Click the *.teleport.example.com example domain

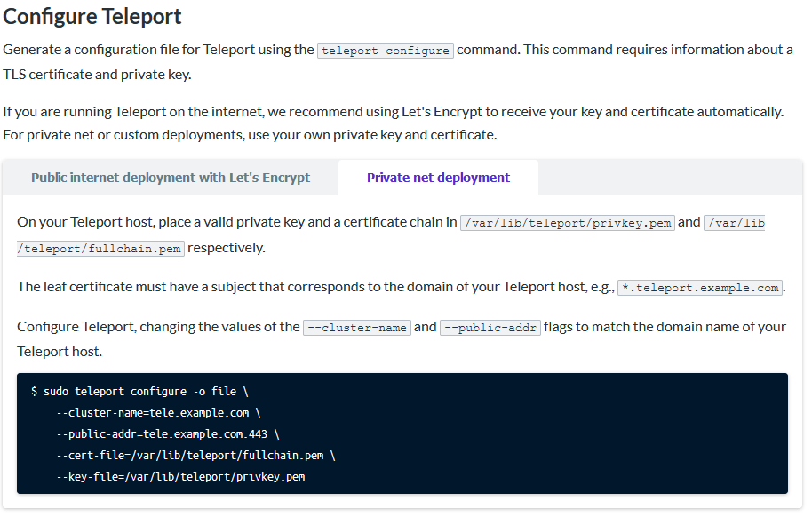(700, 287)
